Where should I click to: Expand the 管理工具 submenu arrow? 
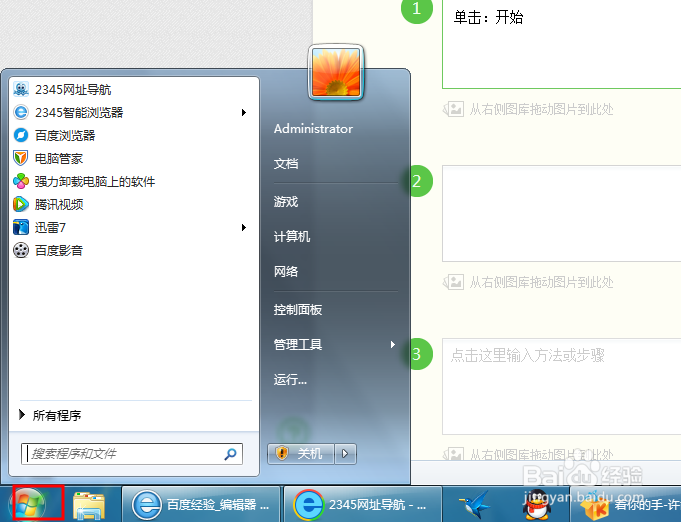pyautogui.click(x=393, y=344)
